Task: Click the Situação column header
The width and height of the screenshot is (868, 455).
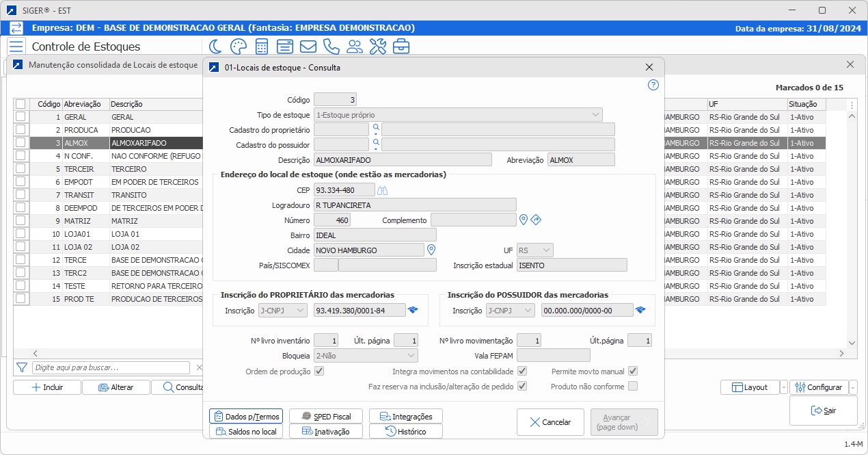Action: pyautogui.click(x=804, y=104)
